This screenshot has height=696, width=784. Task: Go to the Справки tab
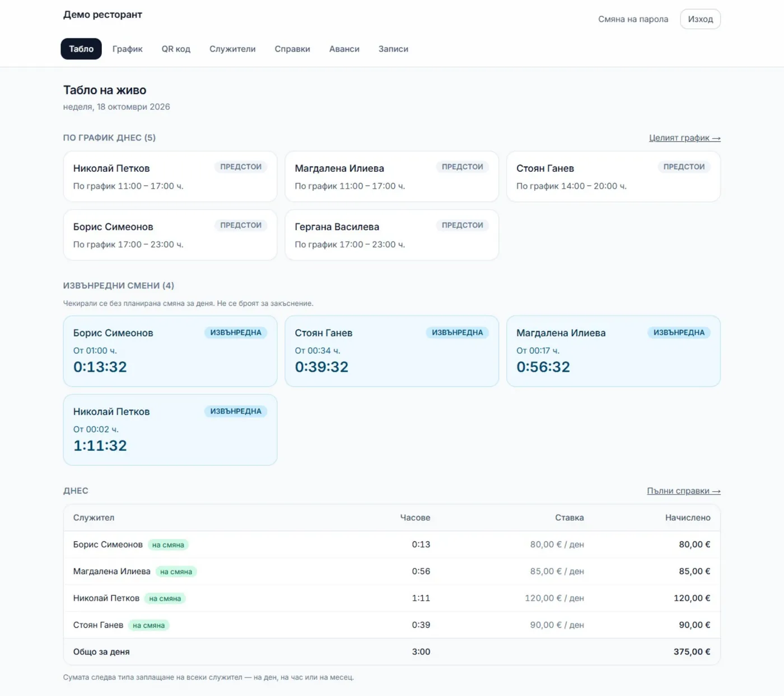pyautogui.click(x=292, y=49)
